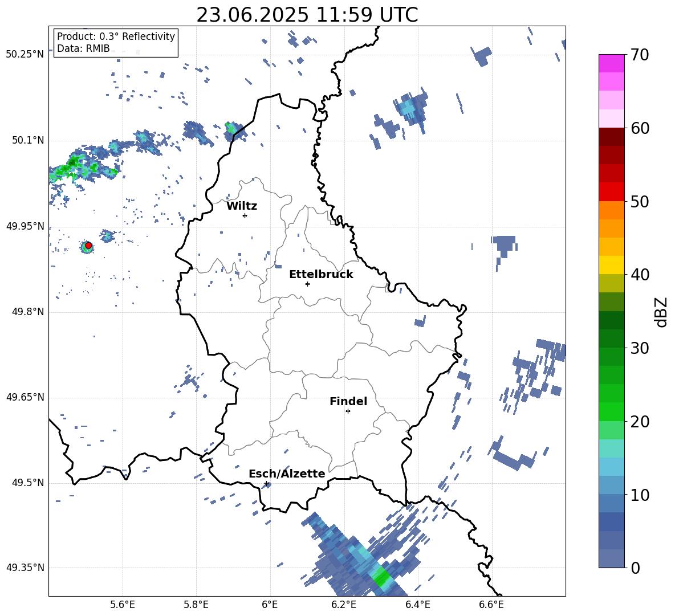The image size is (675, 616).
Task: Click the 6°E longitude label
Action: pos(270,605)
